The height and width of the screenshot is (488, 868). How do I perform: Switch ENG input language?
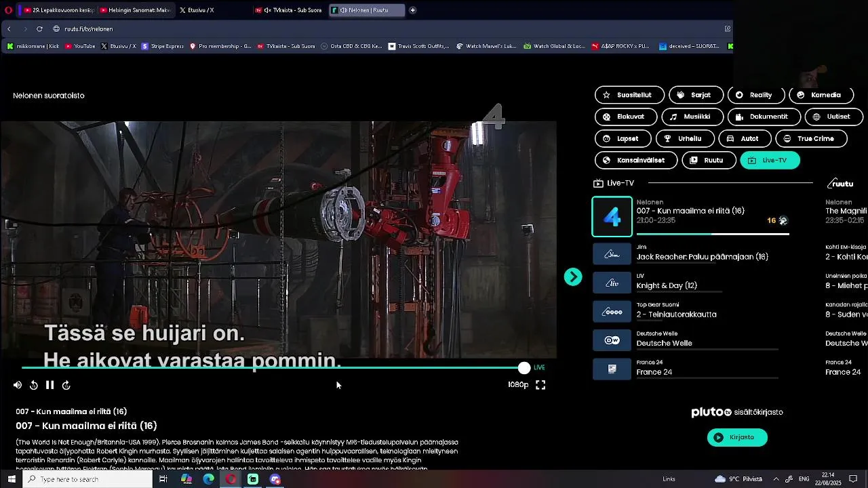coord(804,479)
